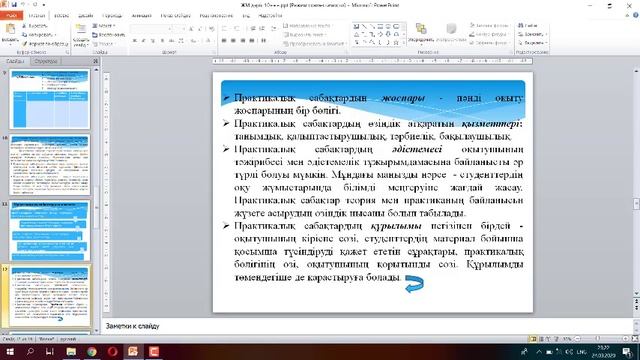Viewport: 640px width, 360px height.
Task: Click Восстановить to reset the slide
Action: pyautogui.click(x=109, y=35)
